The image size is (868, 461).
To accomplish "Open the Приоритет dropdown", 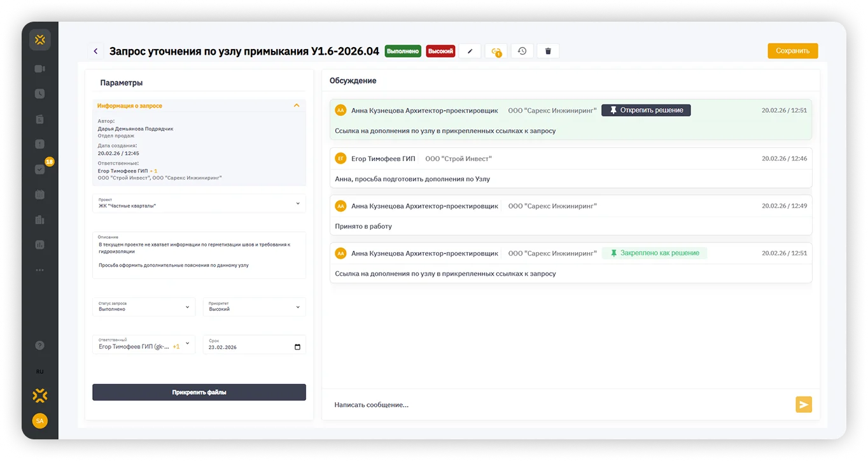I will tap(255, 307).
